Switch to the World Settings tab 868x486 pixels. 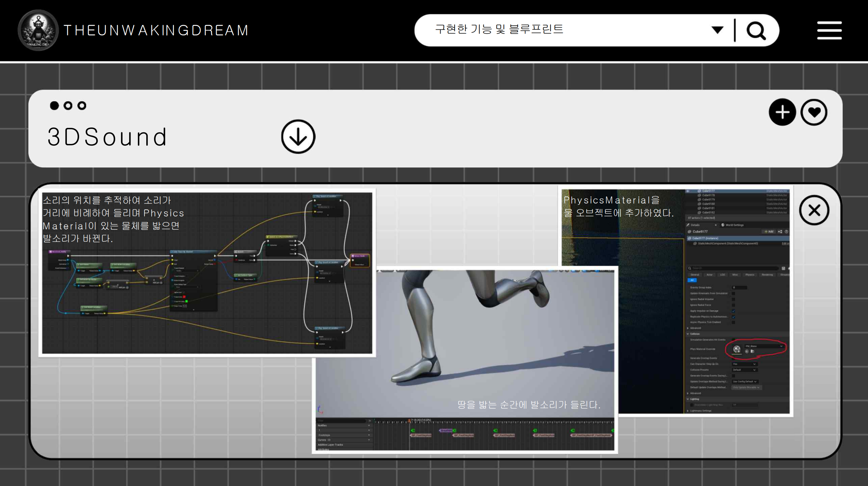(734, 225)
